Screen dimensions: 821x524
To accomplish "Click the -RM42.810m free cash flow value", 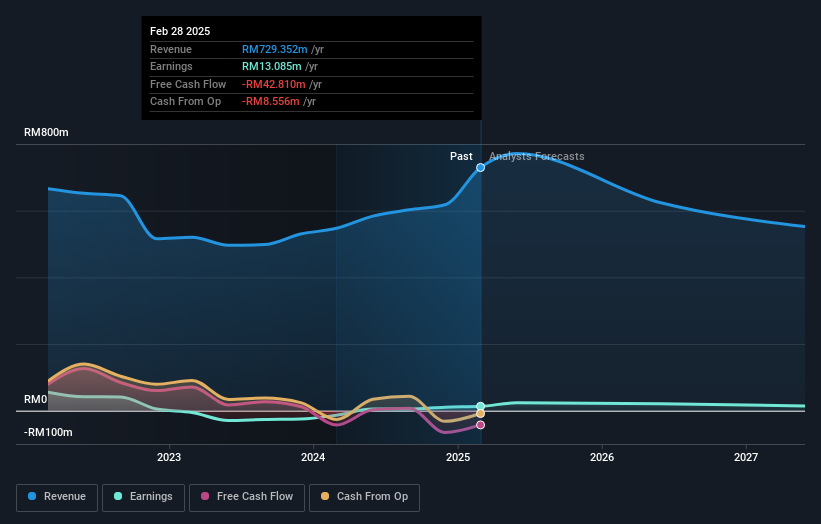I will coord(273,84).
